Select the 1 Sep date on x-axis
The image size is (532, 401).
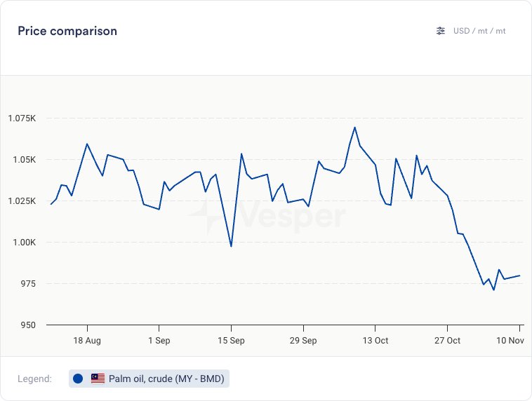159,341
